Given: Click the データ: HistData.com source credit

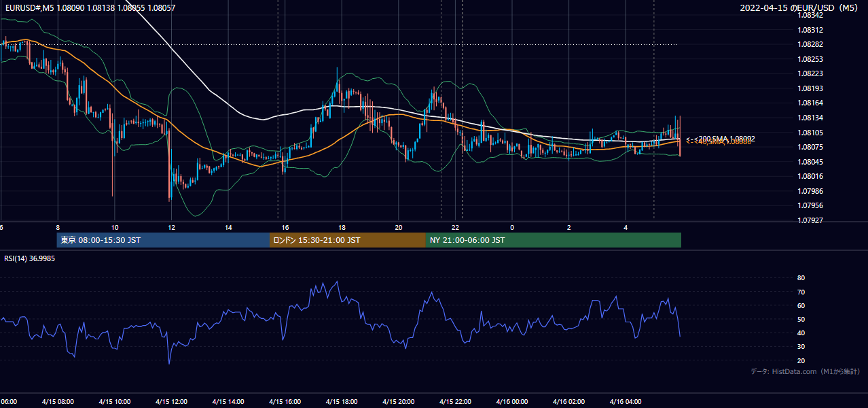Looking at the screenshot, I should [806, 371].
